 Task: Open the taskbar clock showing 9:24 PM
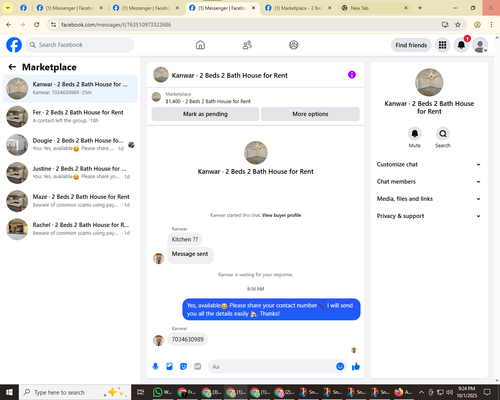click(467, 392)
